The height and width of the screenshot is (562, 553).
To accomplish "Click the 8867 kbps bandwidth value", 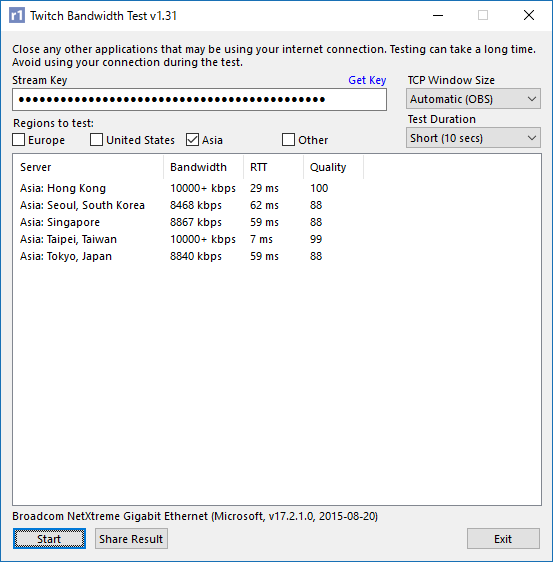I will pyautogui.click(x=196, y=222).
